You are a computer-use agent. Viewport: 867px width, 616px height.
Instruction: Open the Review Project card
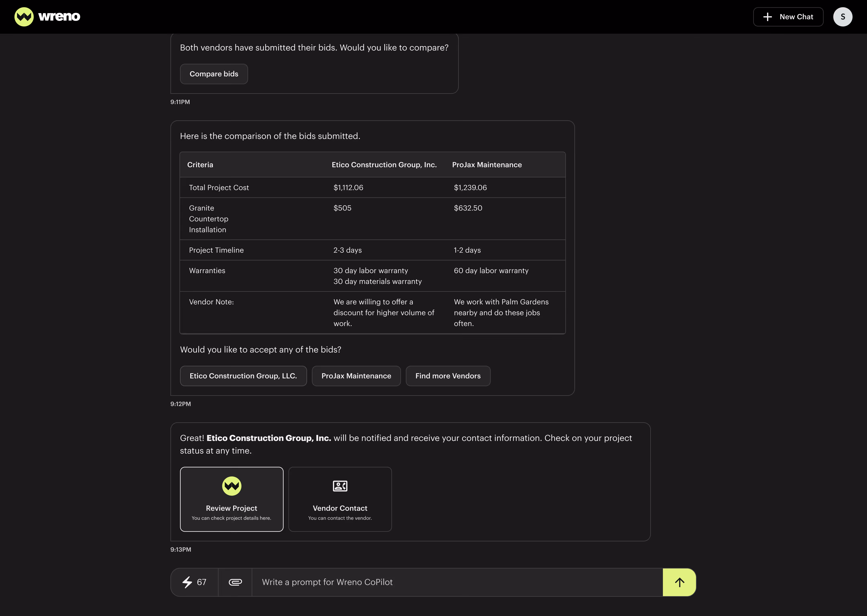point(231,499)
